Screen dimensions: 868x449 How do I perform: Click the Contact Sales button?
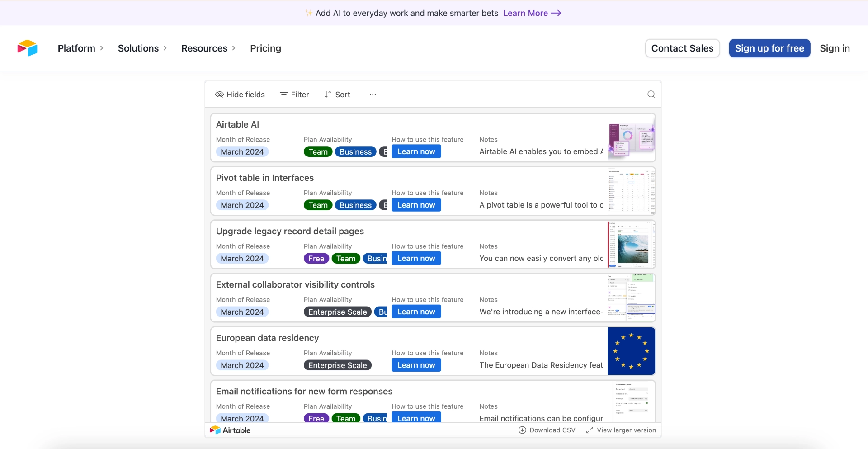(x=682, y=48)
